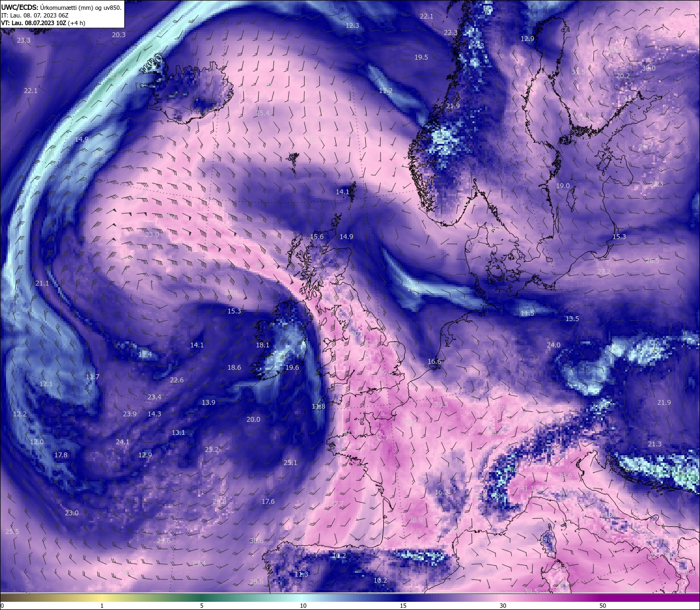Click the map value 19.6
Viewport: 700px width, 610px height.
click(292, 368)
